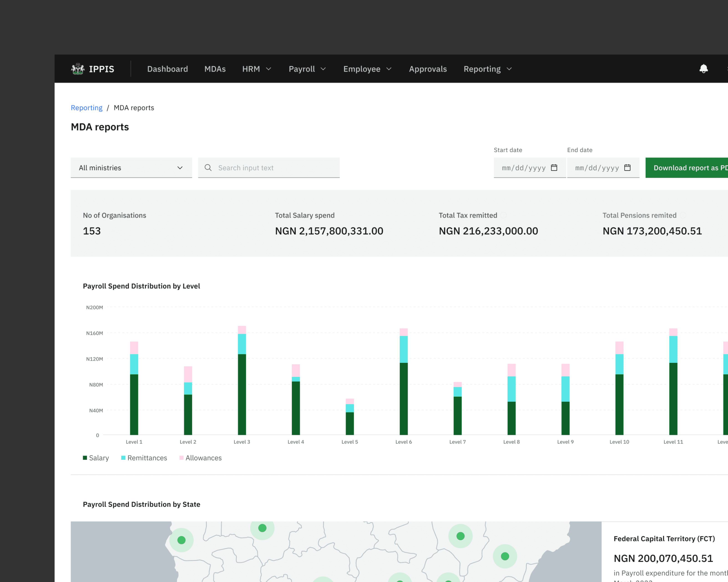Expand the Payroll menu
728x582 pixels.
[307, 69]
